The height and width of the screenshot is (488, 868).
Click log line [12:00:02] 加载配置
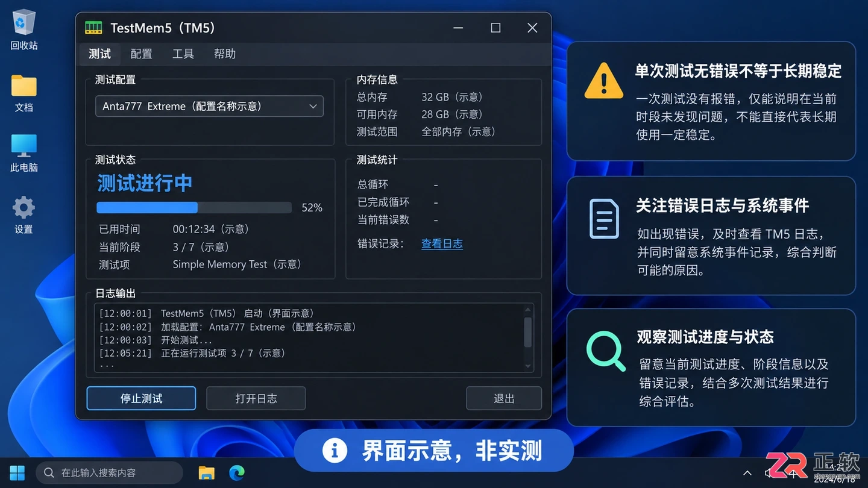point(228,327)
